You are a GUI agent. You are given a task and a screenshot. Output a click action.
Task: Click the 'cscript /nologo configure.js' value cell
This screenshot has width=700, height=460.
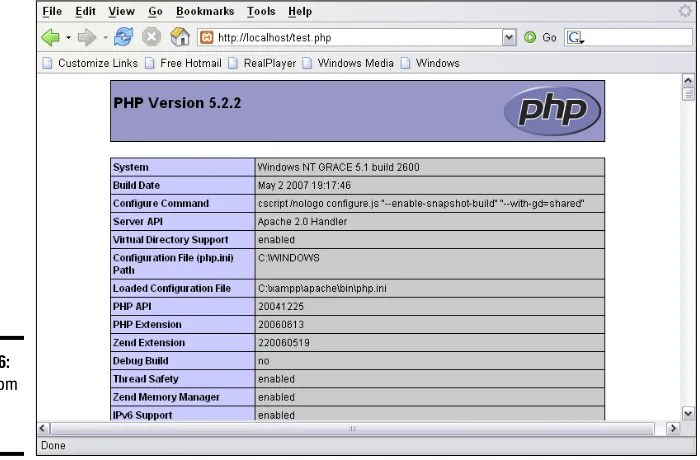click(x=429, y=204)
